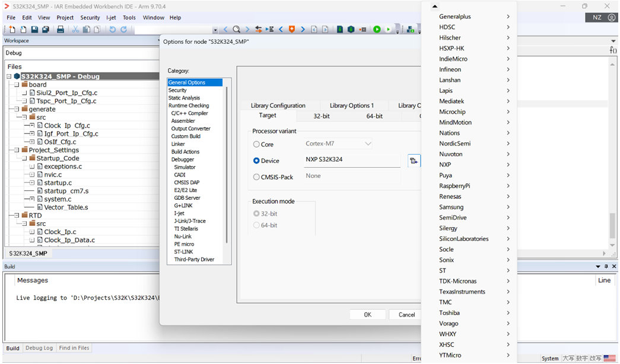
Task: Select the Renesas vendor entry
Action: tap(469, 196)
